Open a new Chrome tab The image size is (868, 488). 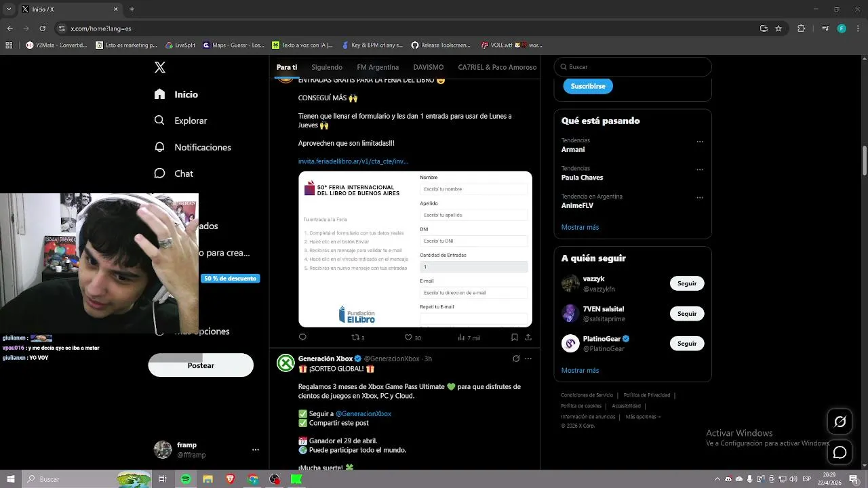(x=132, y=9)
